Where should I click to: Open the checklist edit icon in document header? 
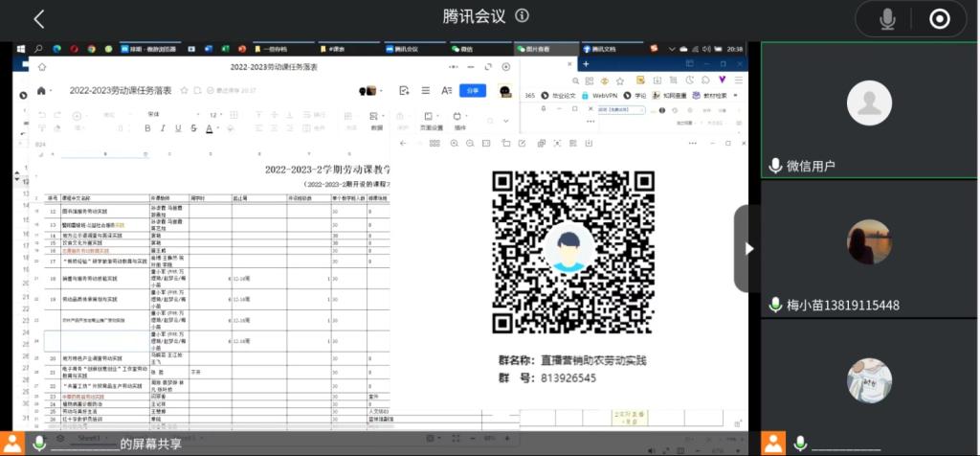pos(404,91)
